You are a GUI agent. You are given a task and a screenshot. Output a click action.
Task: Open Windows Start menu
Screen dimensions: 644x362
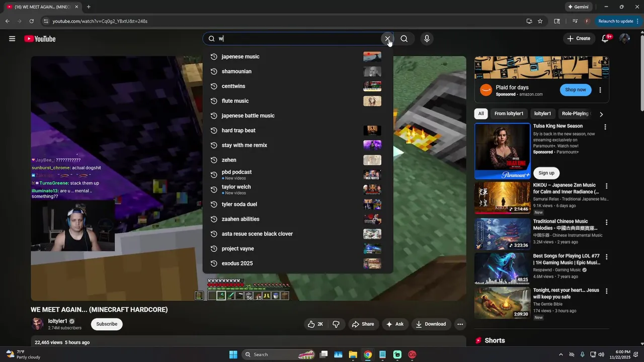coord(233,354)
